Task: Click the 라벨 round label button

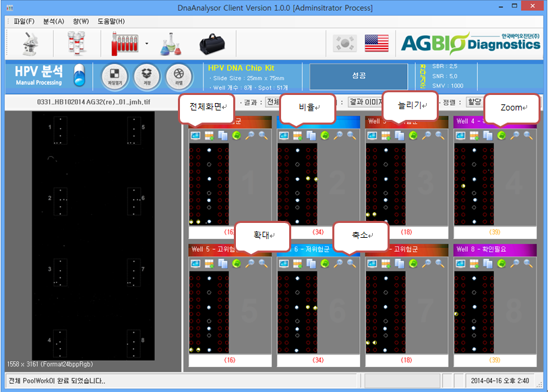Action: point(179,76)
